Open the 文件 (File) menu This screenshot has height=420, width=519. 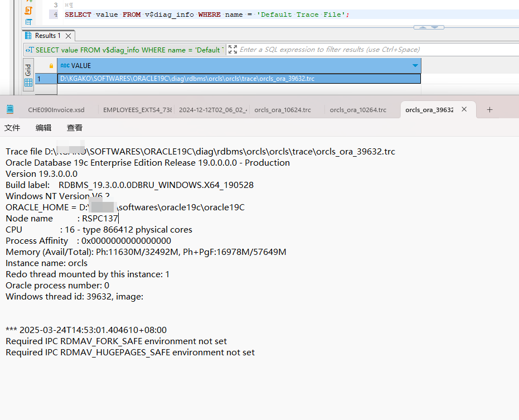point(12,128)
